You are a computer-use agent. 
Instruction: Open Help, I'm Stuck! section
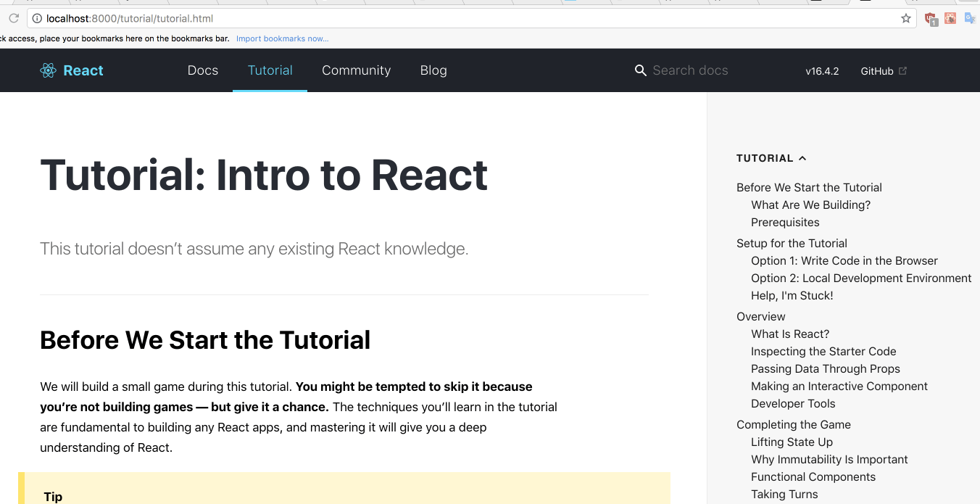pos(792,295)
